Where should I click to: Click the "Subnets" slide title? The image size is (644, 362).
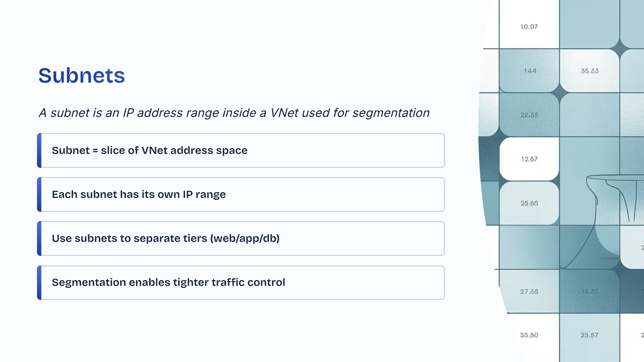[x=82, y=75]
